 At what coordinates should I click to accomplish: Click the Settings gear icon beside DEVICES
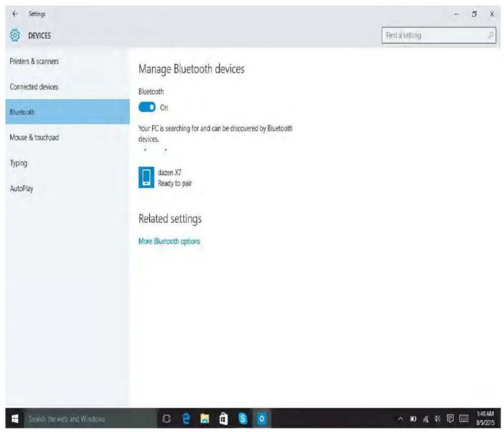click(15, 36)
